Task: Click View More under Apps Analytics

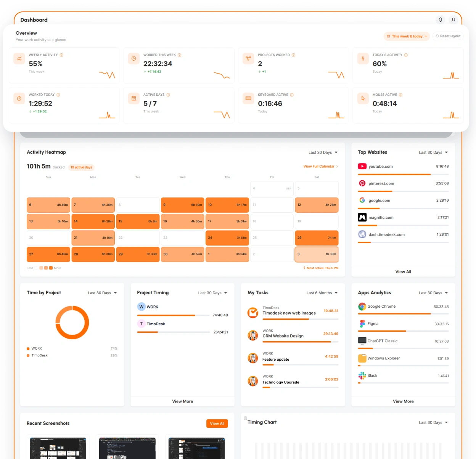Action: coord(403,401)
